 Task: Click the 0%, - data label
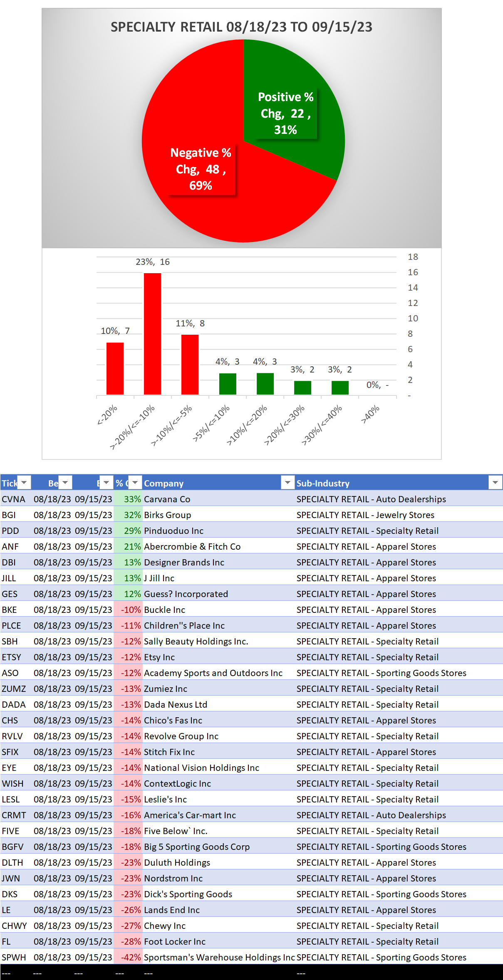(377, 385)
